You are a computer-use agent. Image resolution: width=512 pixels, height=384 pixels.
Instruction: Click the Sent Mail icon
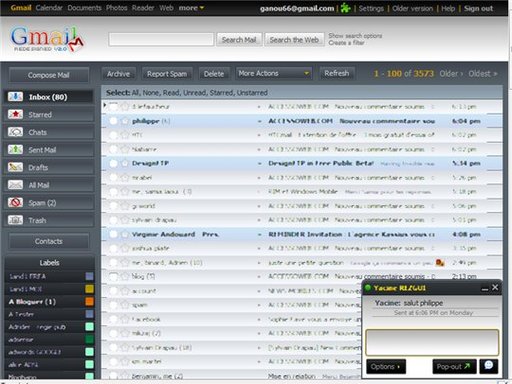(15, 150)
